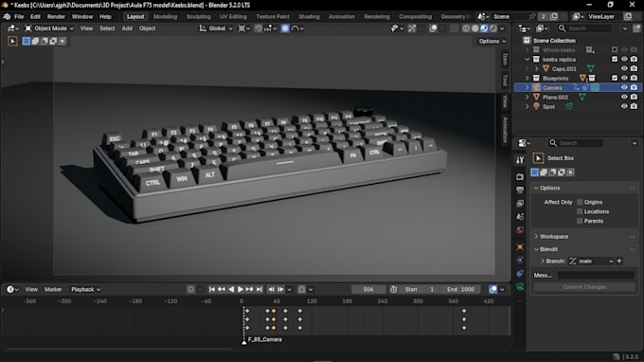644x362 pixels.
Task: Open Tool properties tab in Properties editor
Action: 520,160
